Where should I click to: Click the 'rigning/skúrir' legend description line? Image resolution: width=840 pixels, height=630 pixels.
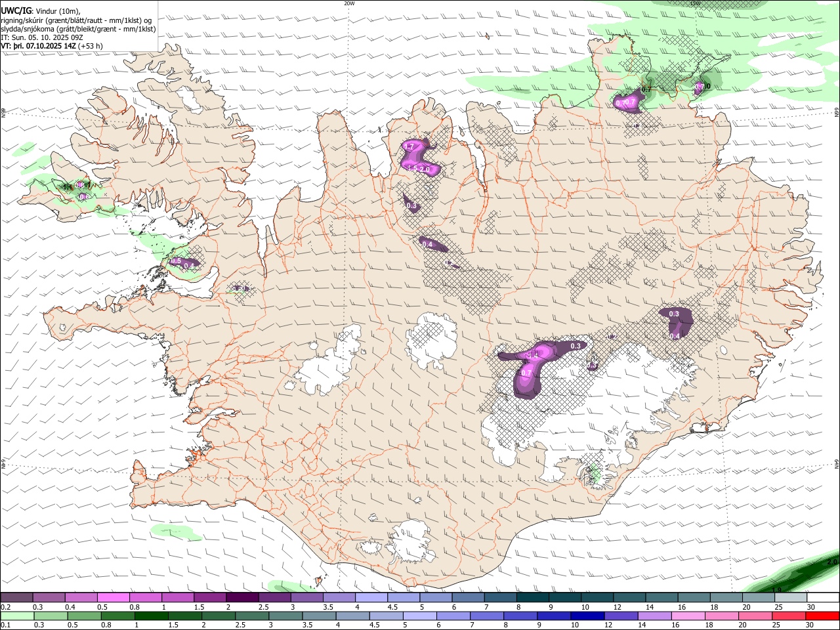[x=76, y=20]
